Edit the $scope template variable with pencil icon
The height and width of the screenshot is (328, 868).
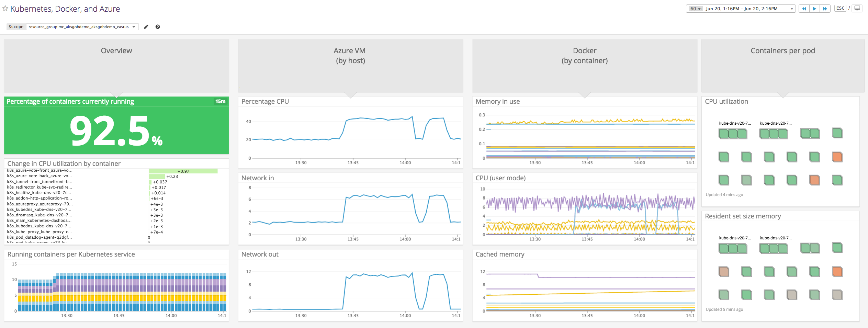coord(146,26)
